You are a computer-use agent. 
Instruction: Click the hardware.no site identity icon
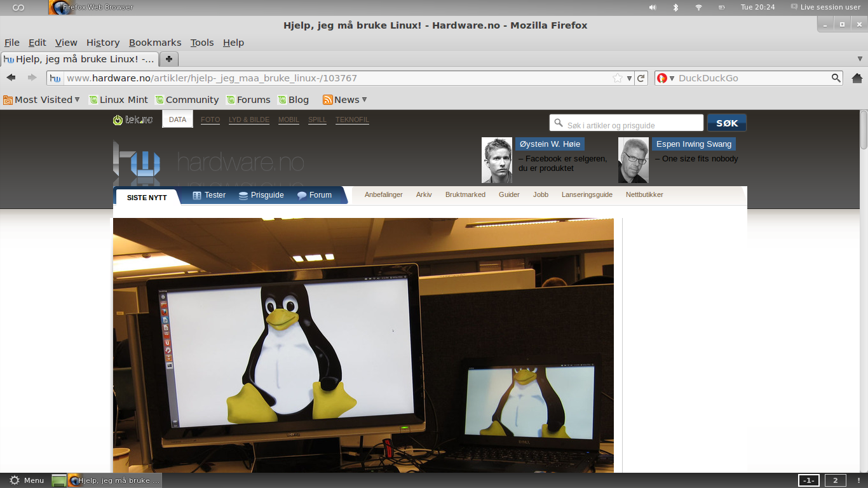coord(55,78)
